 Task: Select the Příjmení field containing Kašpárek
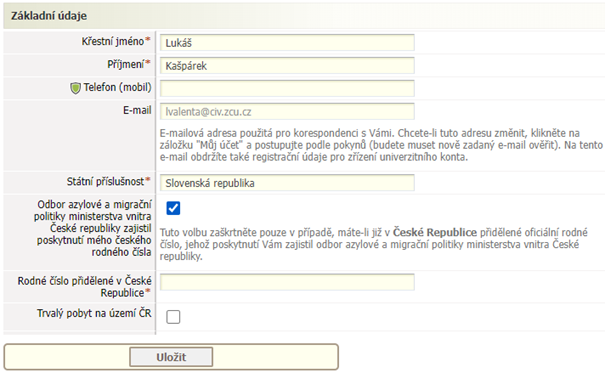[287, 66]
